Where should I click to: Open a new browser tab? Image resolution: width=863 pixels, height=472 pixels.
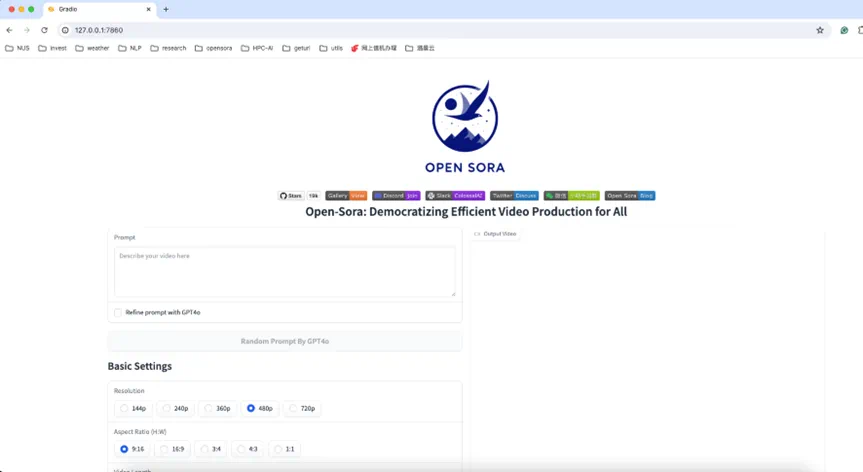tap(166, 9)
